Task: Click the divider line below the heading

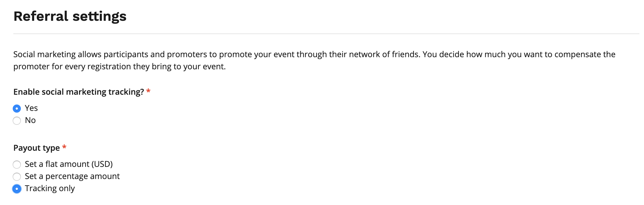Action: point(326,34)
